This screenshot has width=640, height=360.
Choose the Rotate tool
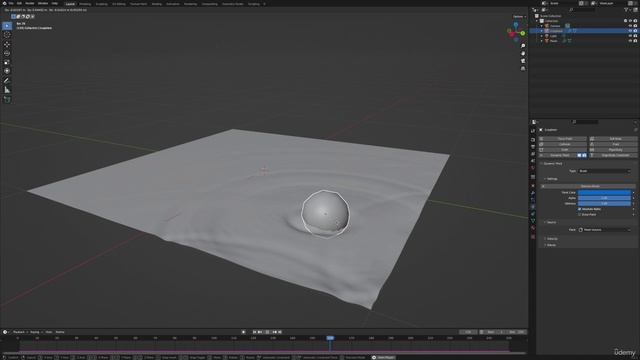[x=7, y=53]
